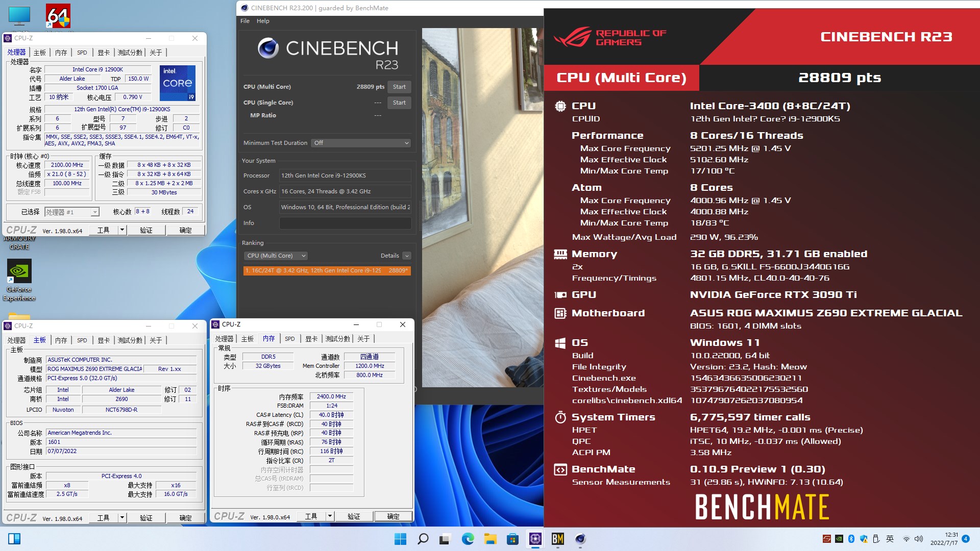This screenshot has height=551, width=980.
Task: Click the red tray icon beside NVIDIA
Action: 827,539
